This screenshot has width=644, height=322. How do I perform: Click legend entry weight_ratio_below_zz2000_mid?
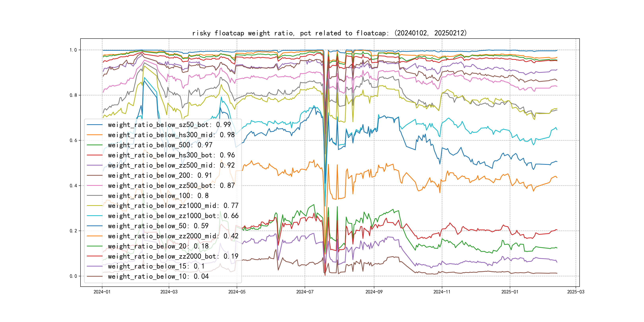[173, 236]
